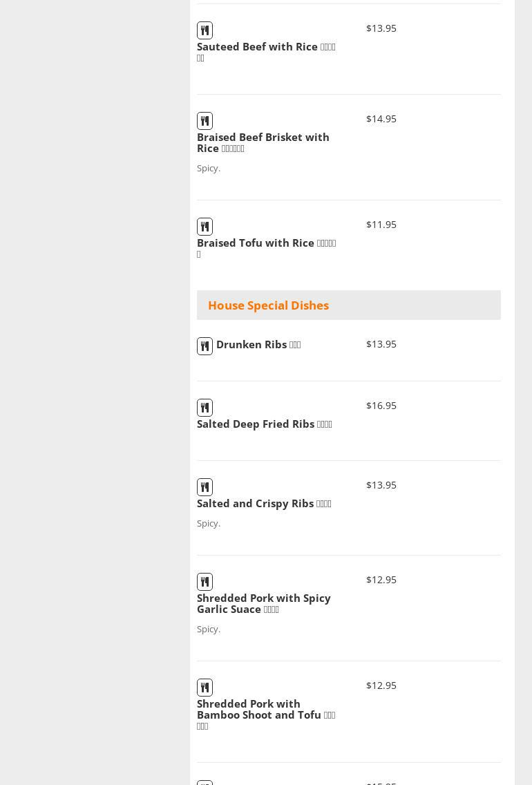Click utensils icon above Braised Beef Brisket
Image resolution: width=532 pixels, height=785 pixels.
(x=205, y=121)
